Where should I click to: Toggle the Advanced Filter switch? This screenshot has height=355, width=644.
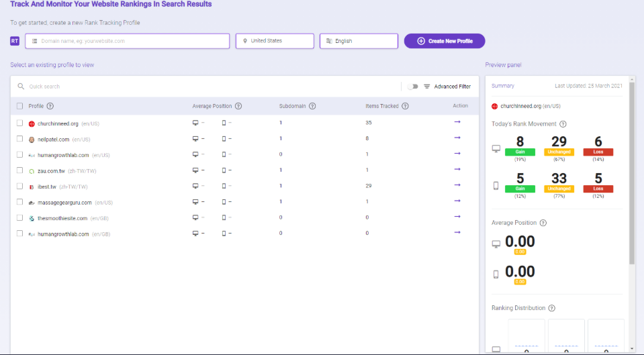click(x=413, y=87)
